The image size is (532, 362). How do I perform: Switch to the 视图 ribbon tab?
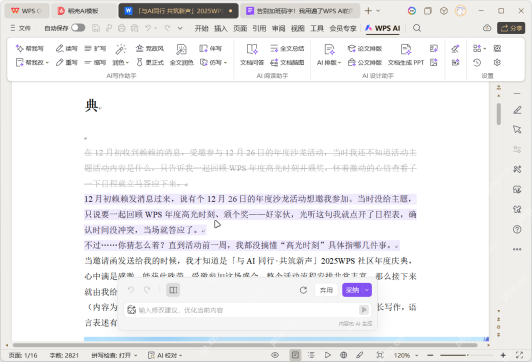298,28
